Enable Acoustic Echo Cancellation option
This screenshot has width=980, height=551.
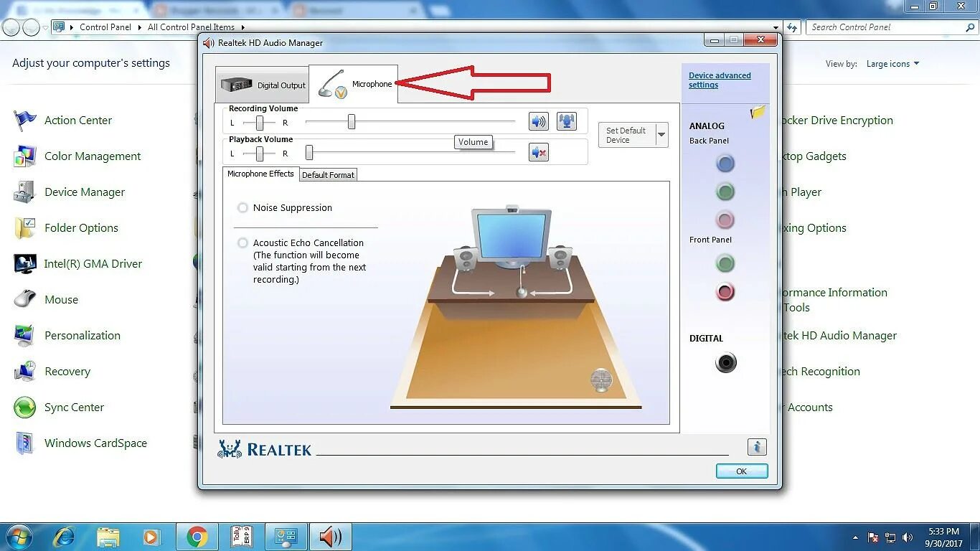[242, 243]
